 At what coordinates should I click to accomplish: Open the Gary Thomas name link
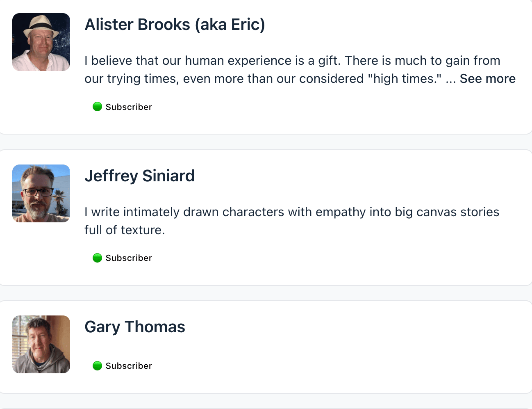[x=134, y=327]
